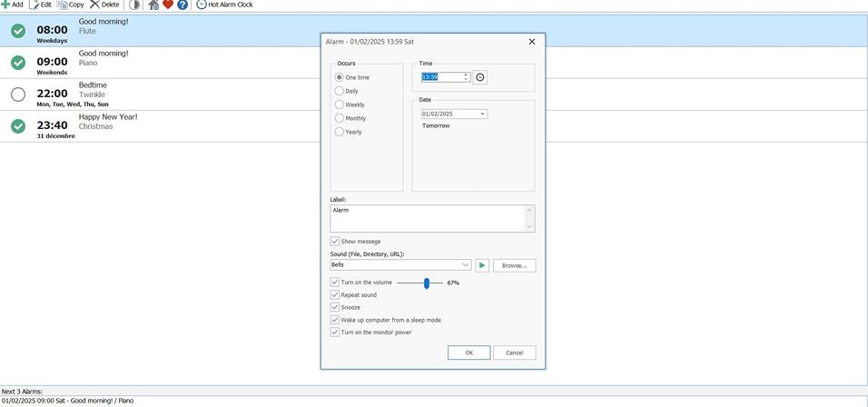Open help with the blue question mark icon
868x407 pixels.
(182, 5)
